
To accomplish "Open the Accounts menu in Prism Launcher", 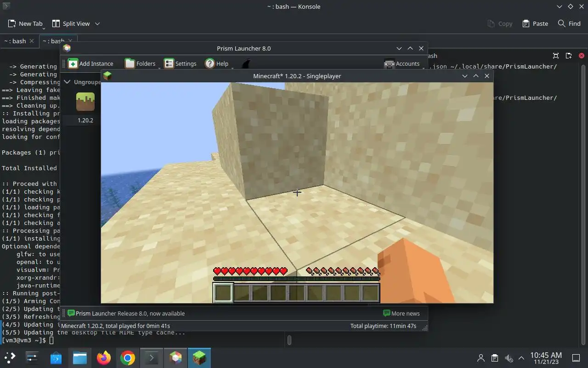I will click(402, 63).
